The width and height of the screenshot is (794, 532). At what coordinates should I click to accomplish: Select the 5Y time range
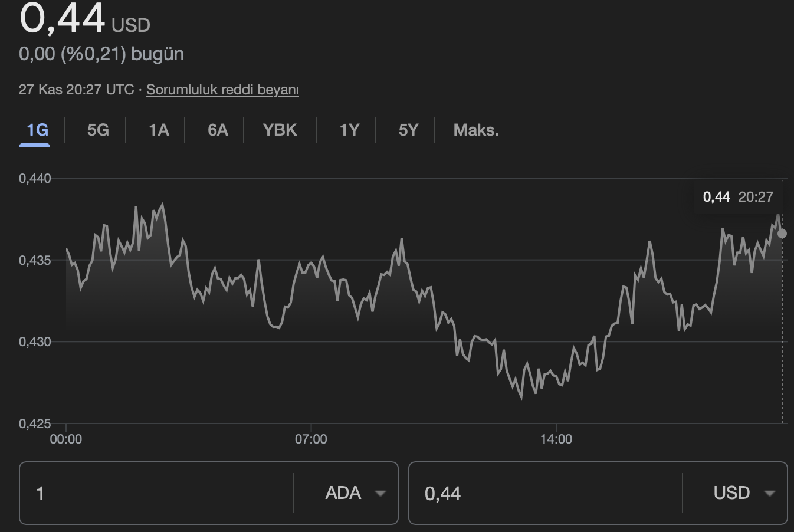(408, 130)
